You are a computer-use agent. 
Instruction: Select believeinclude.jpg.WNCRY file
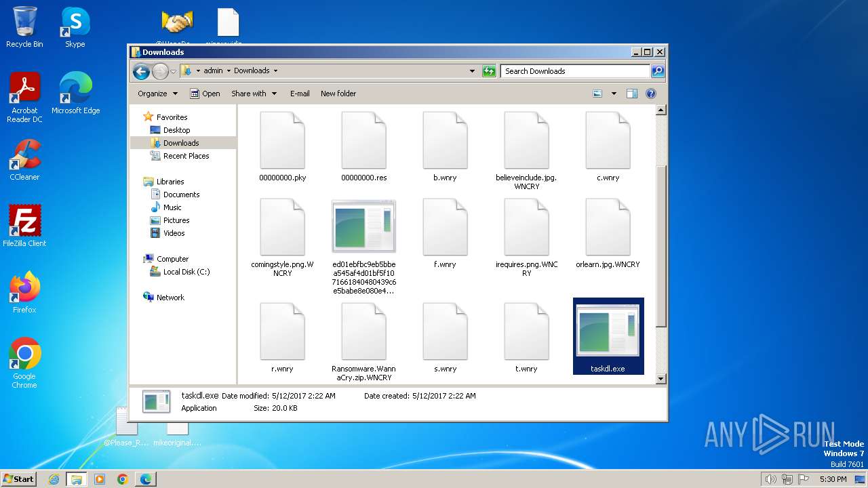pos(526,151)
